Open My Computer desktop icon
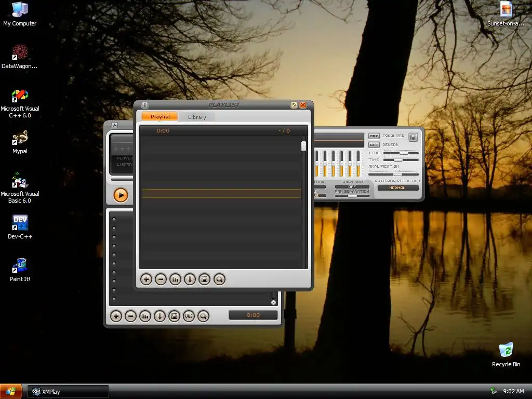 click(20, 14)
